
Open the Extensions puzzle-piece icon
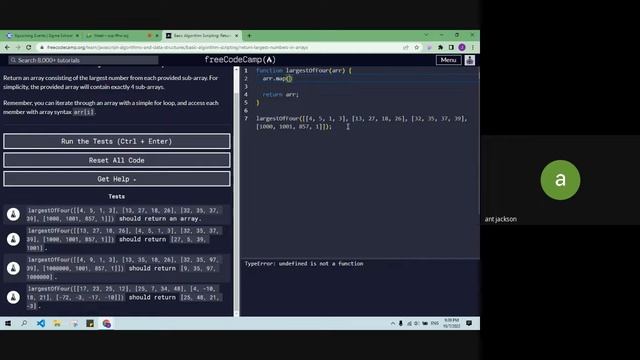440,47
